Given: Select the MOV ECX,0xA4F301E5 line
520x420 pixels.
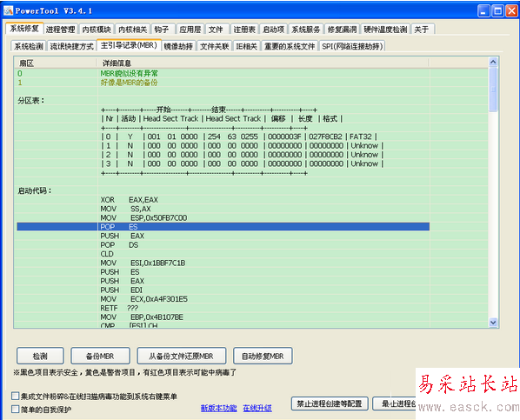Looking at the screenshot, I should [x=223, y=299].
